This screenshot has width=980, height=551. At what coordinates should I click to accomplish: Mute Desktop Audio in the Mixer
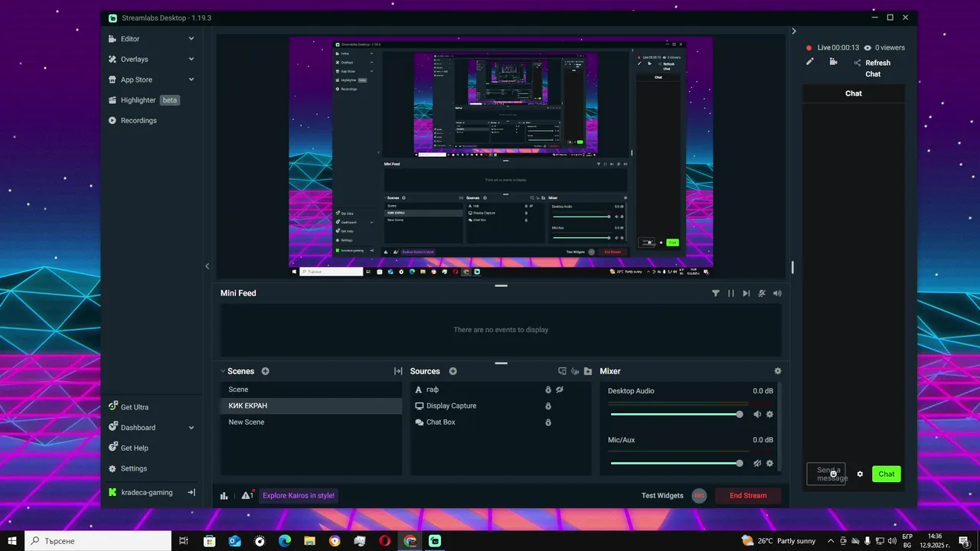click(757, 414)
